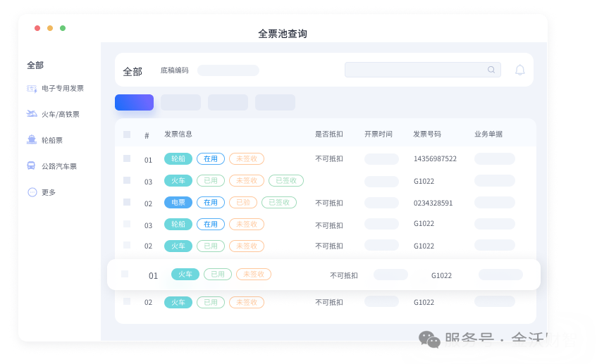Click row number 02 of 电票 row
The width and height of the screenshot is (597, 364).
(148, 204)
